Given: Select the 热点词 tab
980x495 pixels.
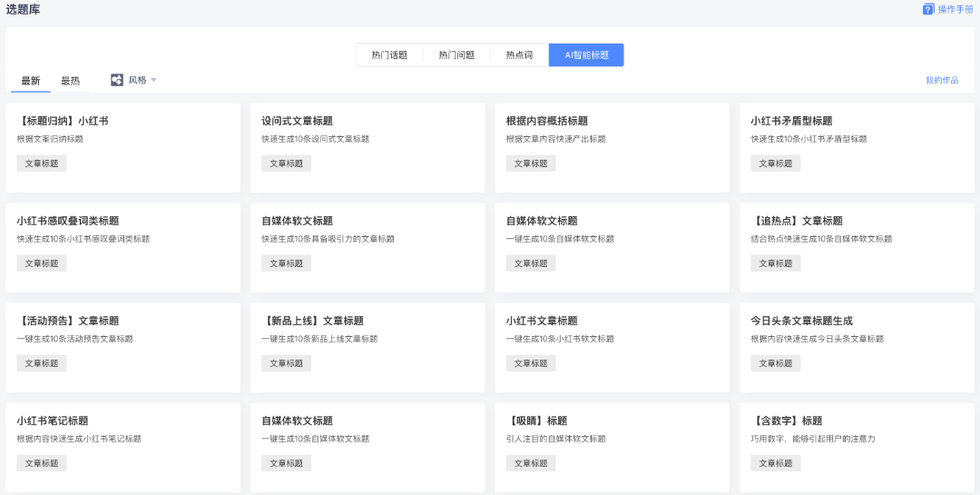Looking at the screenshot, I should [x=519, y=55].
